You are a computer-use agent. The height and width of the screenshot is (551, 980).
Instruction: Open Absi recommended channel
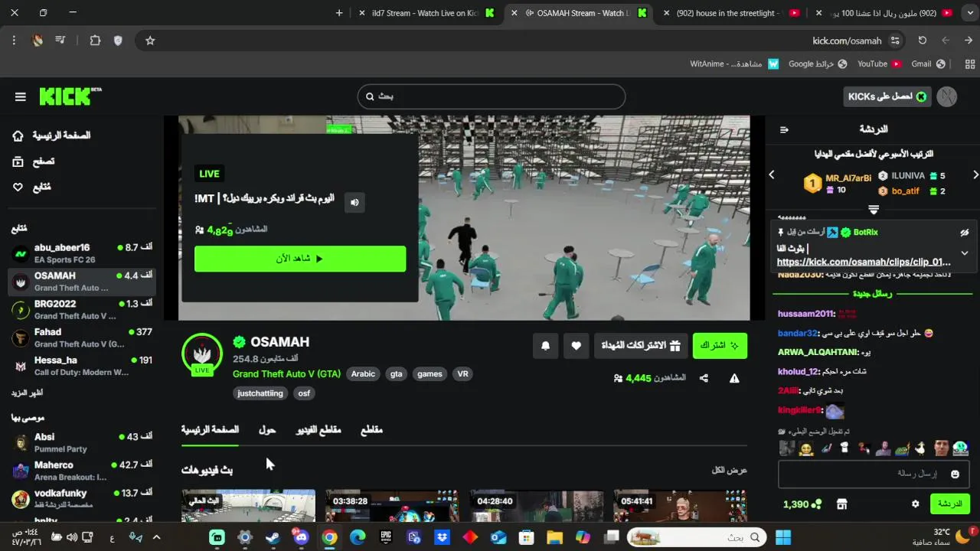click(x=82, y=443)
